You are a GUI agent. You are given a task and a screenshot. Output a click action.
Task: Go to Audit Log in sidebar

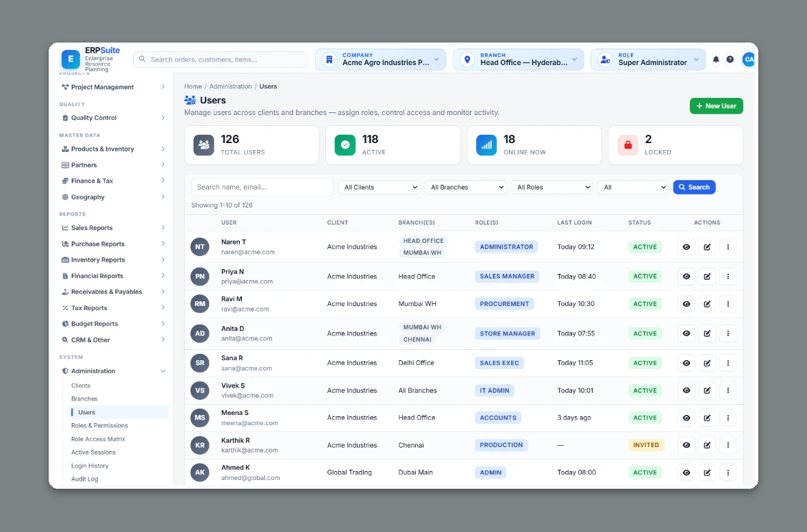coord(84,479)
